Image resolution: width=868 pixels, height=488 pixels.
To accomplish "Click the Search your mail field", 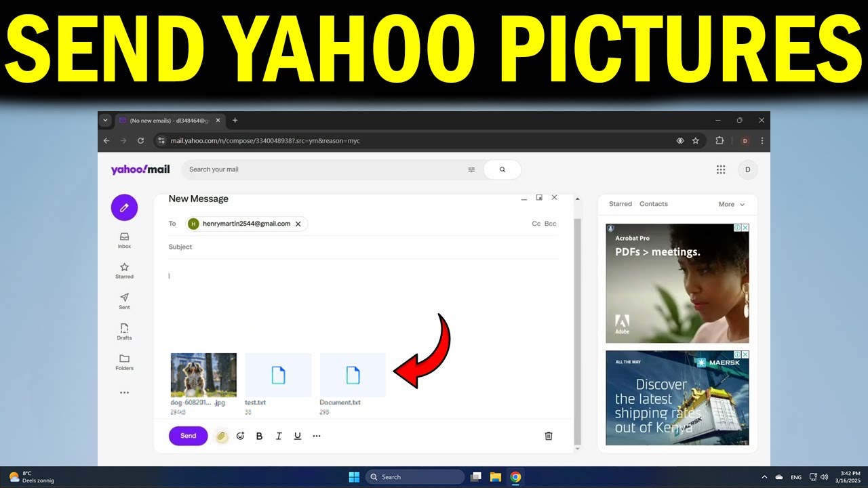I will click(x=325, y=169).
